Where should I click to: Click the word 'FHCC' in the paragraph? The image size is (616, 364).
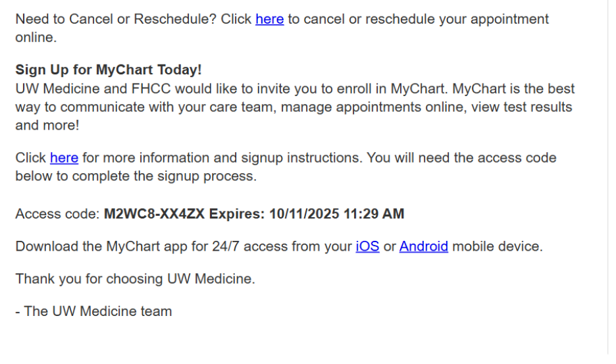[x=151, y=89]
